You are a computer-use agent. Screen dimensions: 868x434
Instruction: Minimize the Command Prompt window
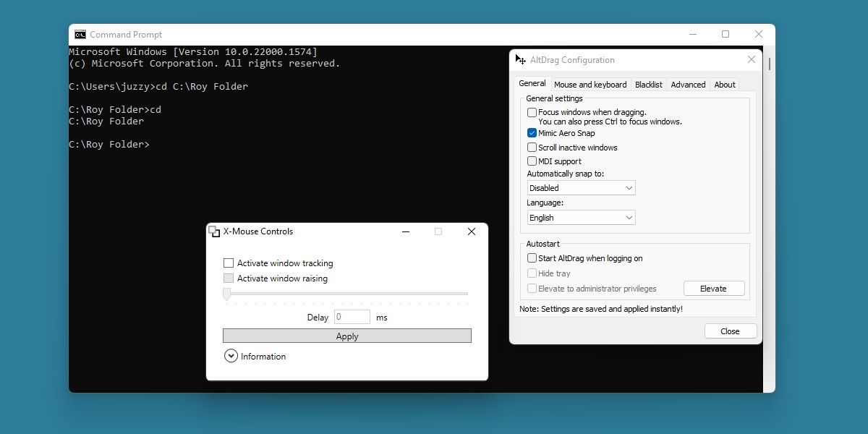point(692,34)
